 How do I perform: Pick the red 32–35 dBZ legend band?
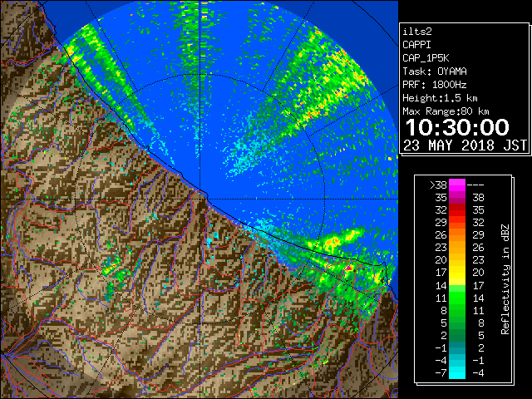coord(457,210)
